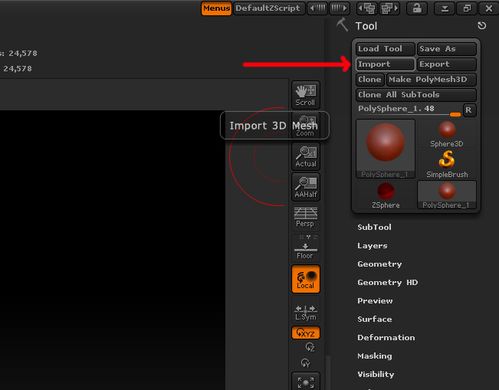Click the Frame mesh icon below rotation
The width and height of the screenshot is (499, 390).
click(x=306, y=382)
